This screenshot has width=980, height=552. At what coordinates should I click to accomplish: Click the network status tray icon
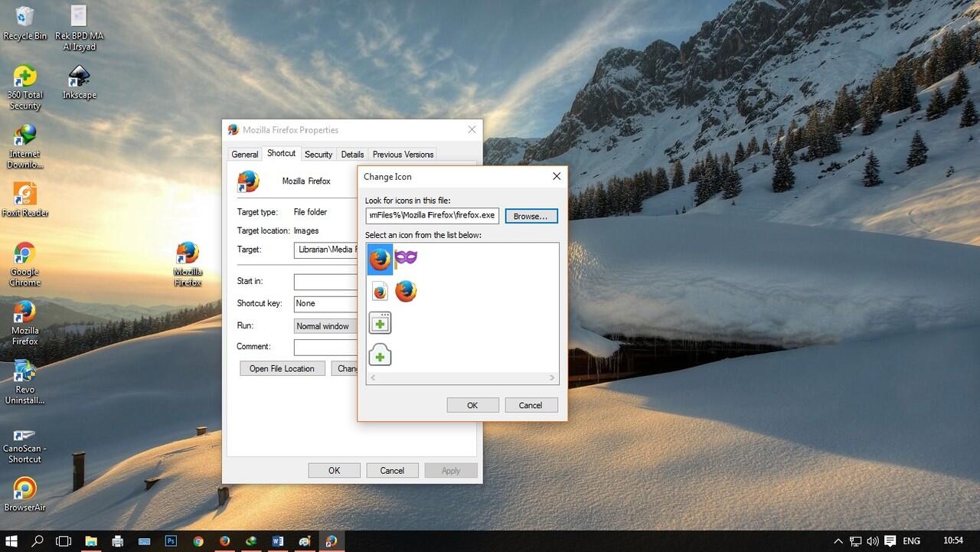(855, 541)
